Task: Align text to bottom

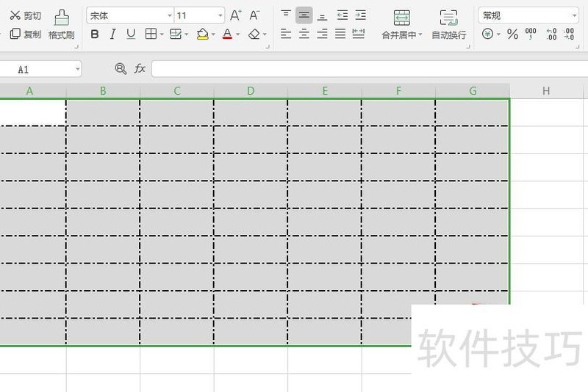Action: click(x=322, y=15)
